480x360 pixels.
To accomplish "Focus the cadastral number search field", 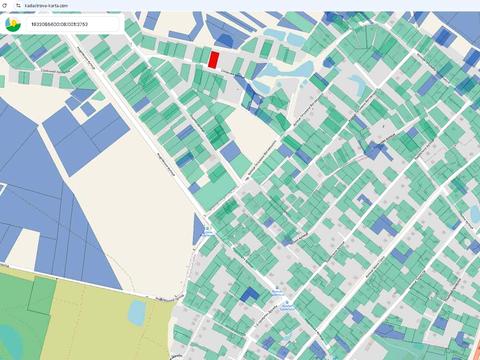I will (74, 24).
